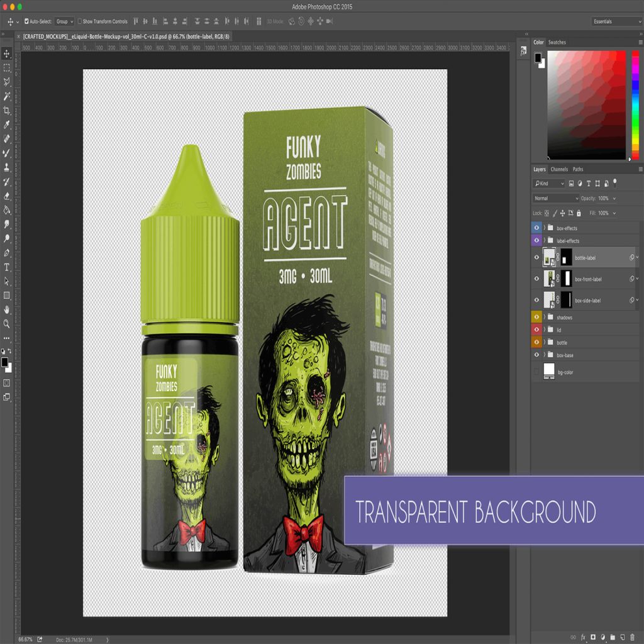Viewport: 644px width, 644px height.
Task: Click the box-side-label layer mask thumbnail
Action: coord(566,300)
